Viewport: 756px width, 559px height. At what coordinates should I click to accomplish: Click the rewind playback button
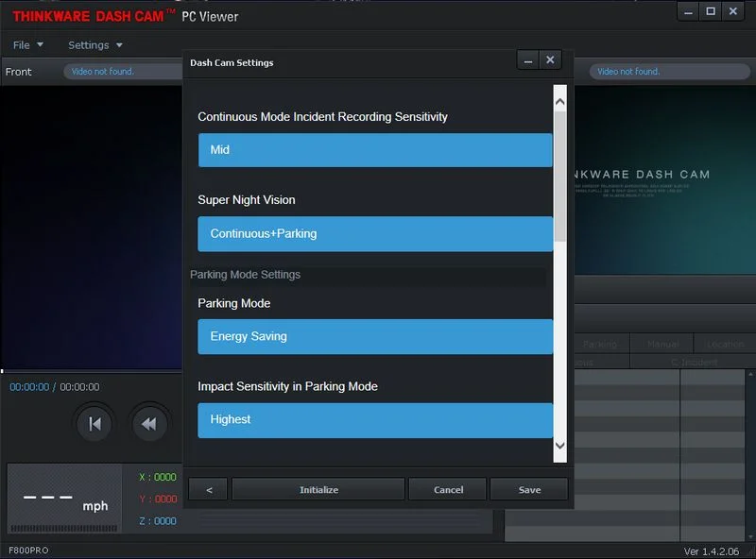pos(149,424)
